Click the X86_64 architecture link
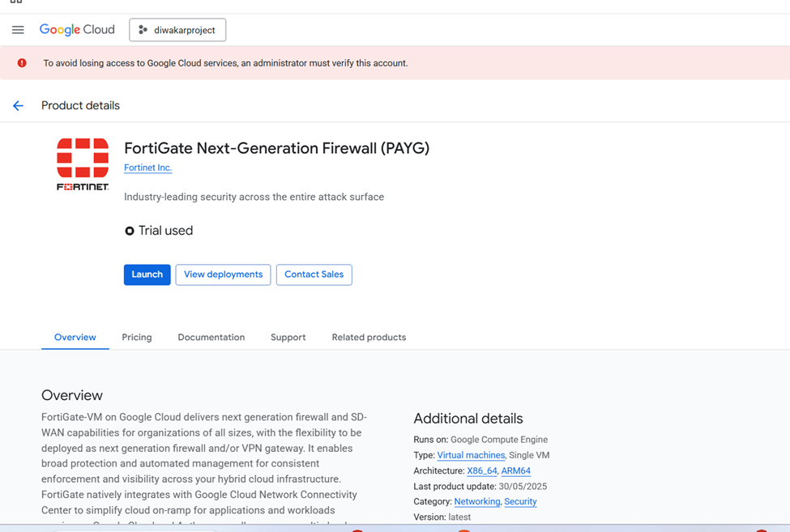 pos(482,471)
